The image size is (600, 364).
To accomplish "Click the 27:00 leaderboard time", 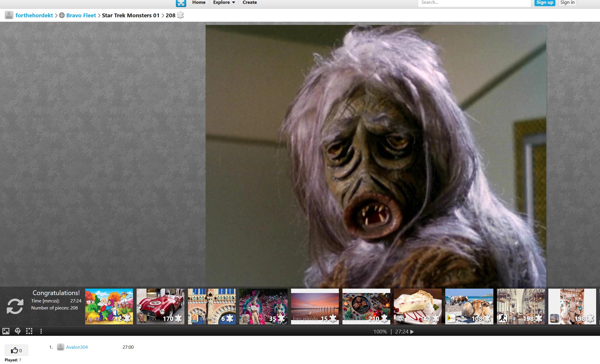I will coord(128,347).
